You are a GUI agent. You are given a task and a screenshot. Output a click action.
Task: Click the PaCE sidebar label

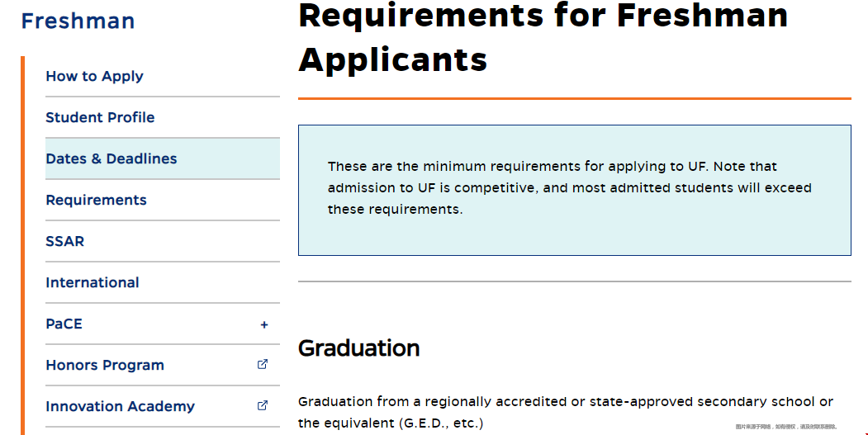coord(64,324)
